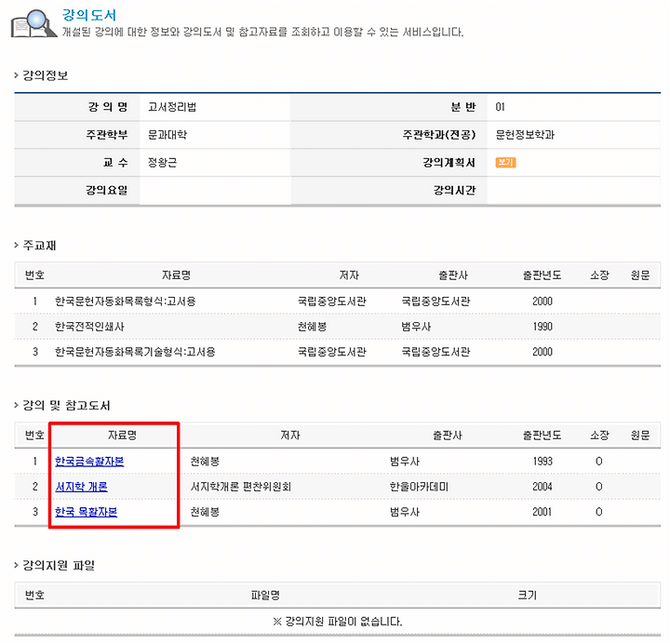This screenshot has width=670, height=644.
Task: Click the 강의지원 파일 section heading
Action: (59, 566)
